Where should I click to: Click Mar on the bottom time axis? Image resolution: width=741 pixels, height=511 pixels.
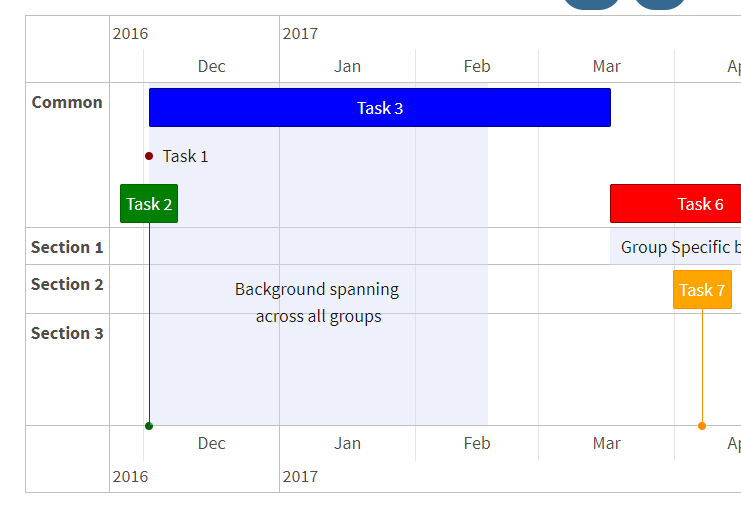[606, 443]
